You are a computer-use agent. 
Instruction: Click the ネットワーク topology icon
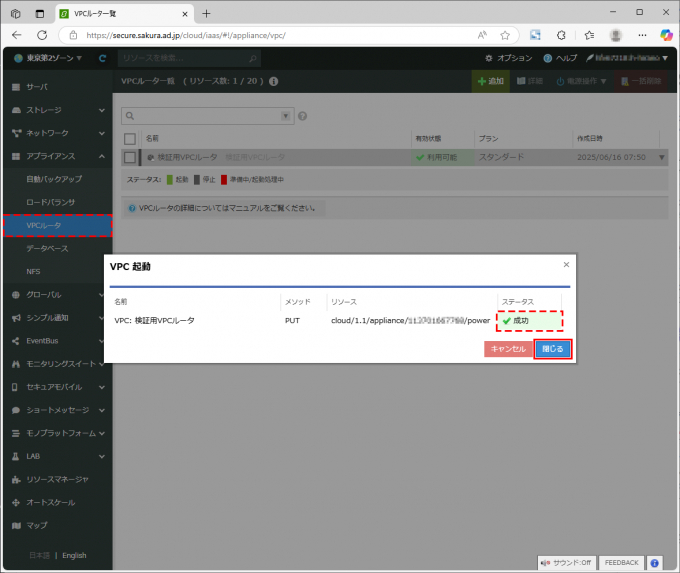click(x=16, y=133)
